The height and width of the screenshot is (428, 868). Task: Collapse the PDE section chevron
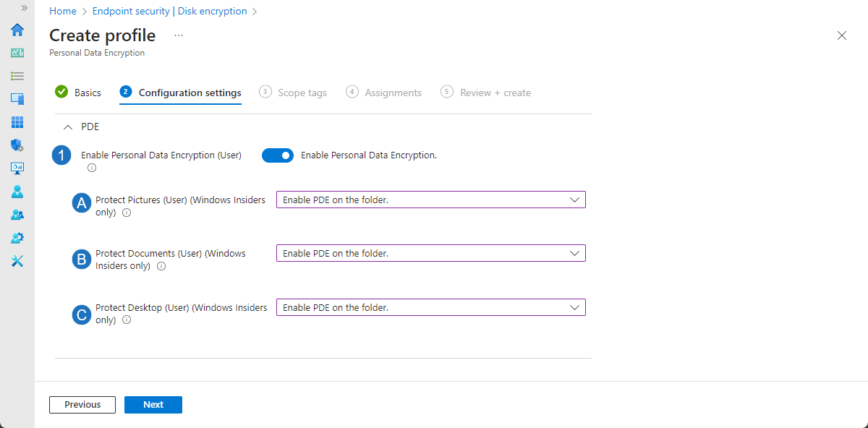68,127
